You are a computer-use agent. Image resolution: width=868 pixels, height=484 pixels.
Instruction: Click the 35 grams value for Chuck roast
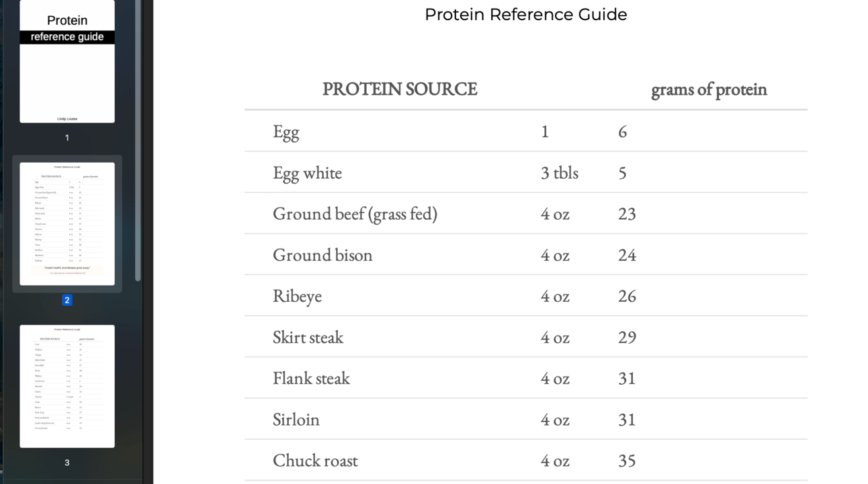[x=627, y=460]
